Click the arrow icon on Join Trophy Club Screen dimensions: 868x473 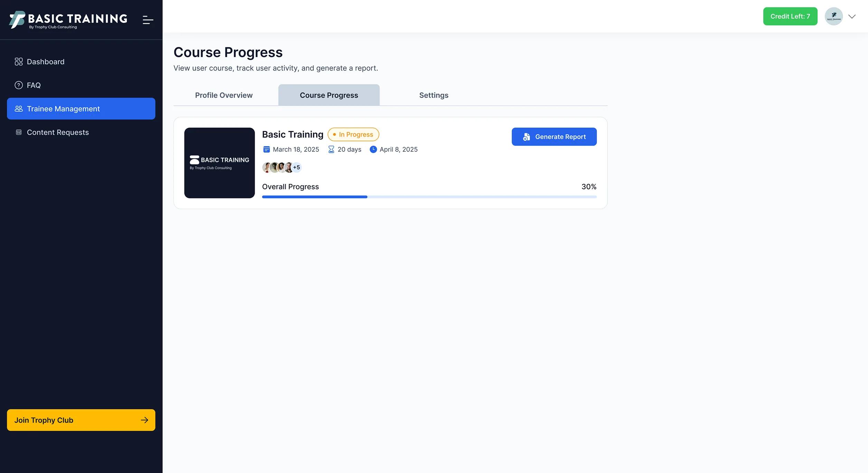(144, 420)
